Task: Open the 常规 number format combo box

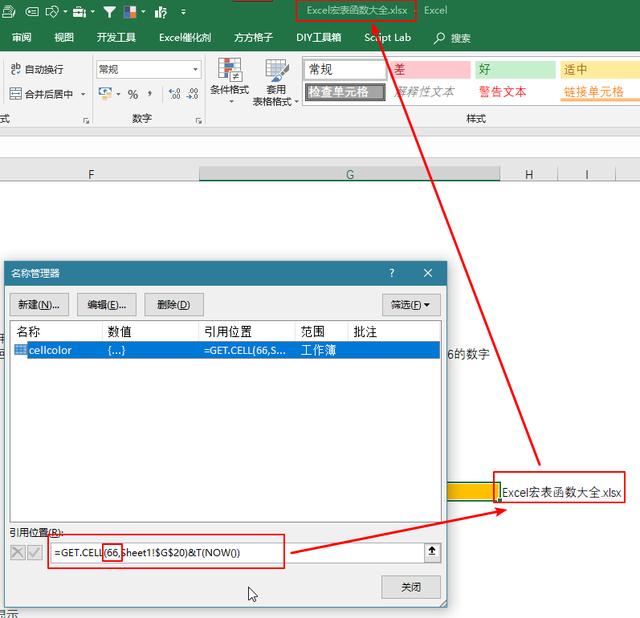Action: 148,69
